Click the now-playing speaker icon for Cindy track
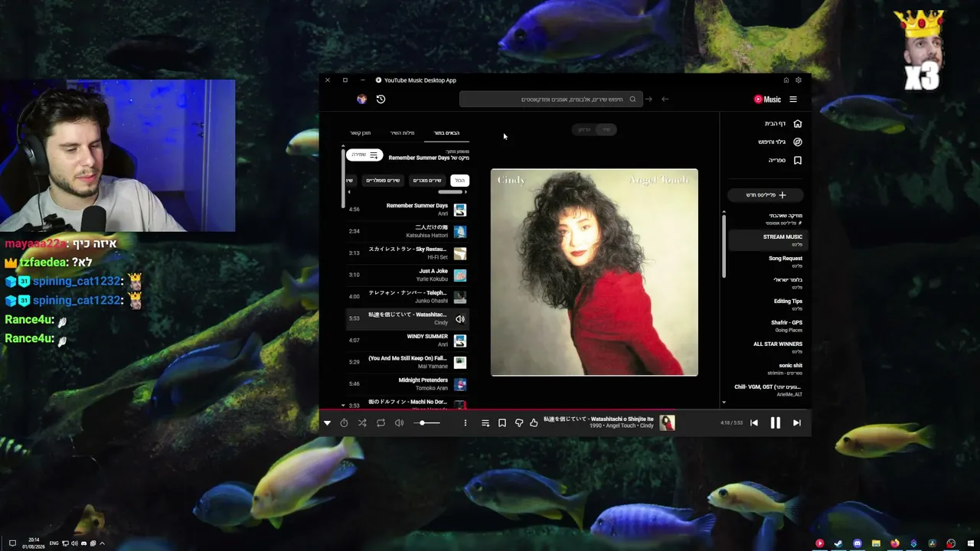Viewport: 980px width, 551px height. (x=460, y=319)
